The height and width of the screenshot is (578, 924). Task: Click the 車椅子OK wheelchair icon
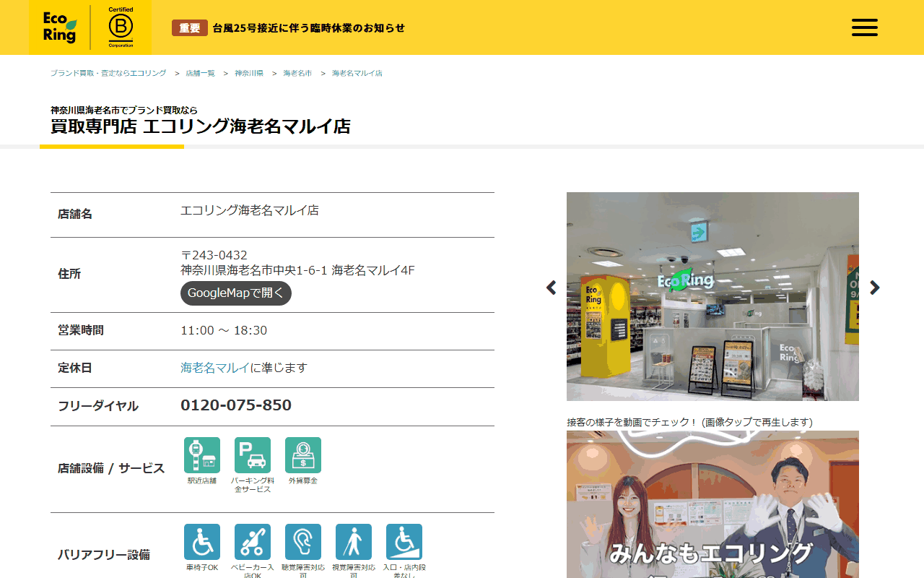tap(202, 542)
